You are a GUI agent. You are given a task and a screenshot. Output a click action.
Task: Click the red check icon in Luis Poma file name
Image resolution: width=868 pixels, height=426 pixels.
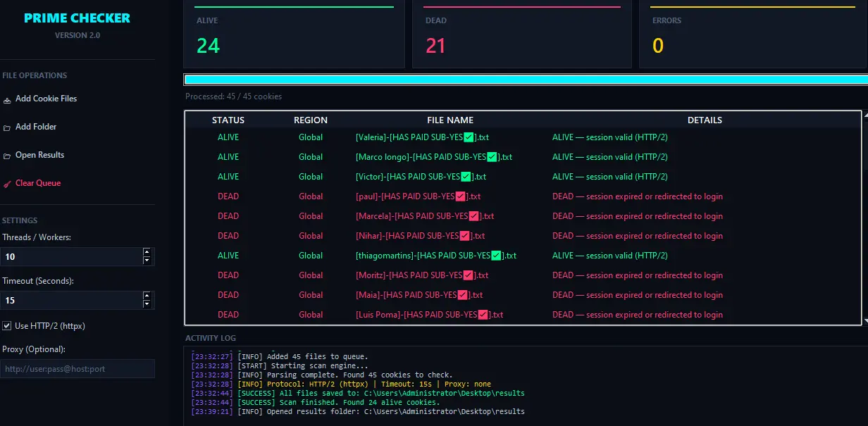point(483,315)
